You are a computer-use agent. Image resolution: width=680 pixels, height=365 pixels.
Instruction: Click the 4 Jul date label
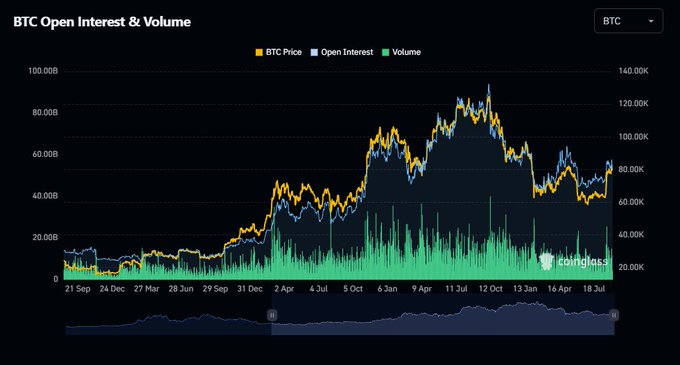318,288
